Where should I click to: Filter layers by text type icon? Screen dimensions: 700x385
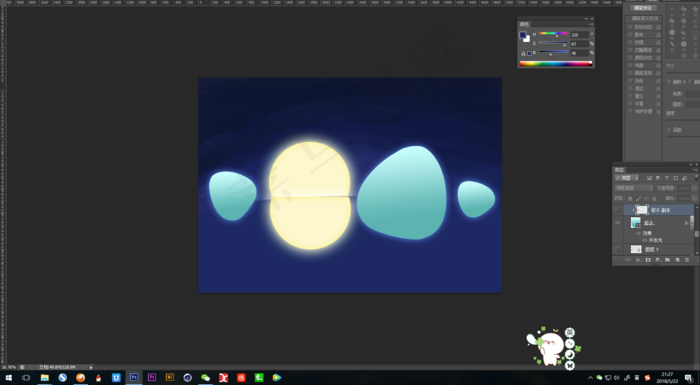[667, 178]
